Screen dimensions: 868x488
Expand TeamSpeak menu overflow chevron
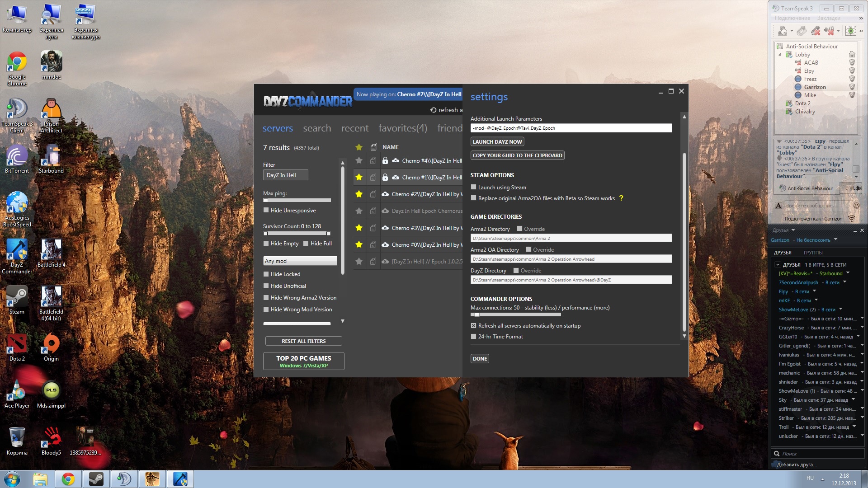[x=861, y=18]
